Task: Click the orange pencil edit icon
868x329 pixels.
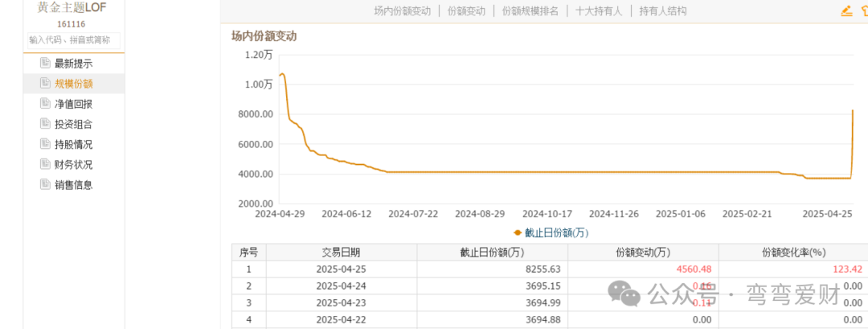Action: pyautogui.click(x=846, y=10)
